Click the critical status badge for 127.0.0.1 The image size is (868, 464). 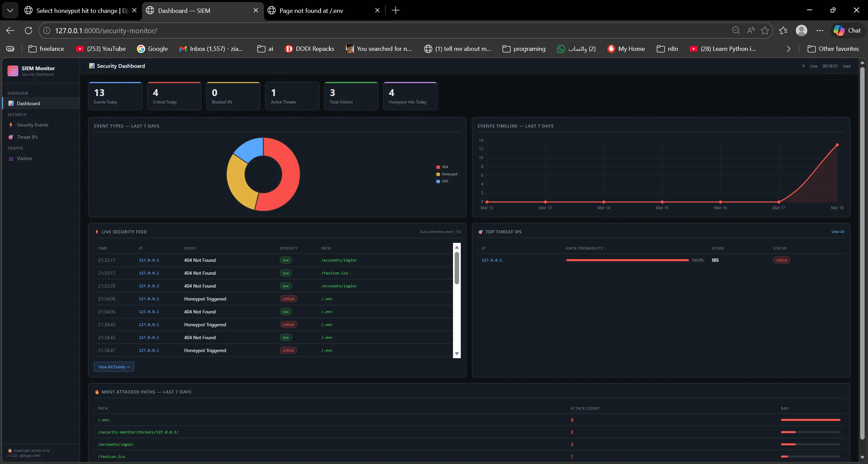[782, 260]
